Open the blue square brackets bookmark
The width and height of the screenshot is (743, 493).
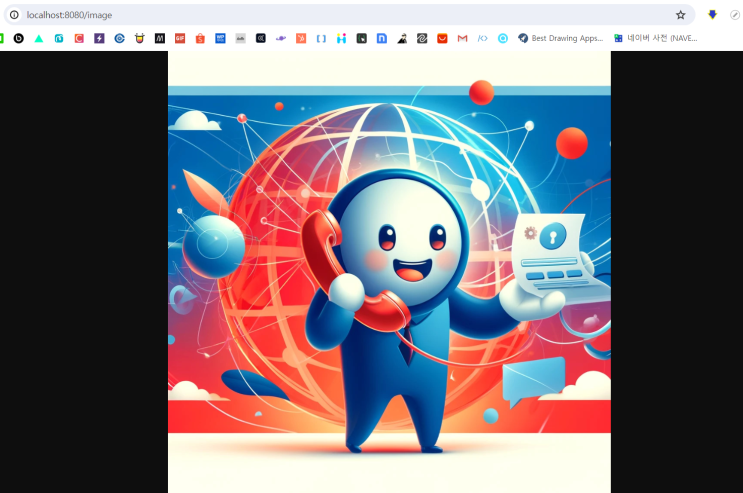click(x=321, y=38)
